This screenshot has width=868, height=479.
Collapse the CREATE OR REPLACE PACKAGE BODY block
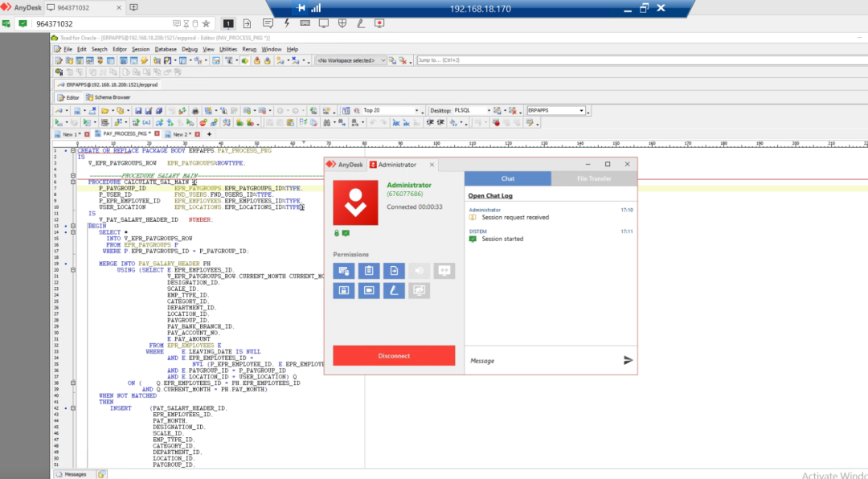[x=73, y=150]
